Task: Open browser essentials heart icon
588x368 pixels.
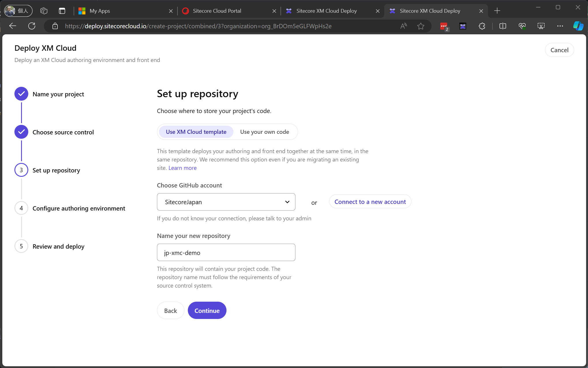Action: [522, 26]
